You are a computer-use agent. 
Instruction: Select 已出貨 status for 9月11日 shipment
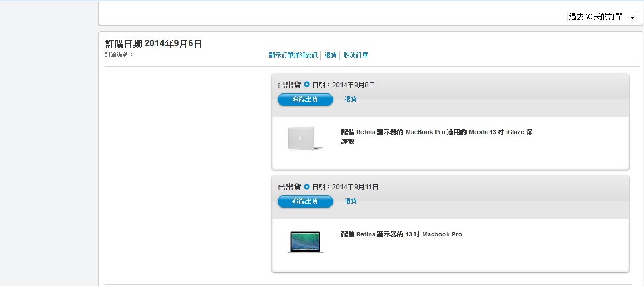coord(290,187)
